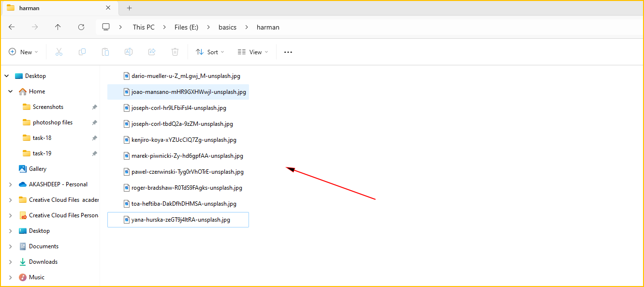This screenshot has height=287, width=644.
Task: Collapse the Home tree node
Action: [x=10, y=91]
